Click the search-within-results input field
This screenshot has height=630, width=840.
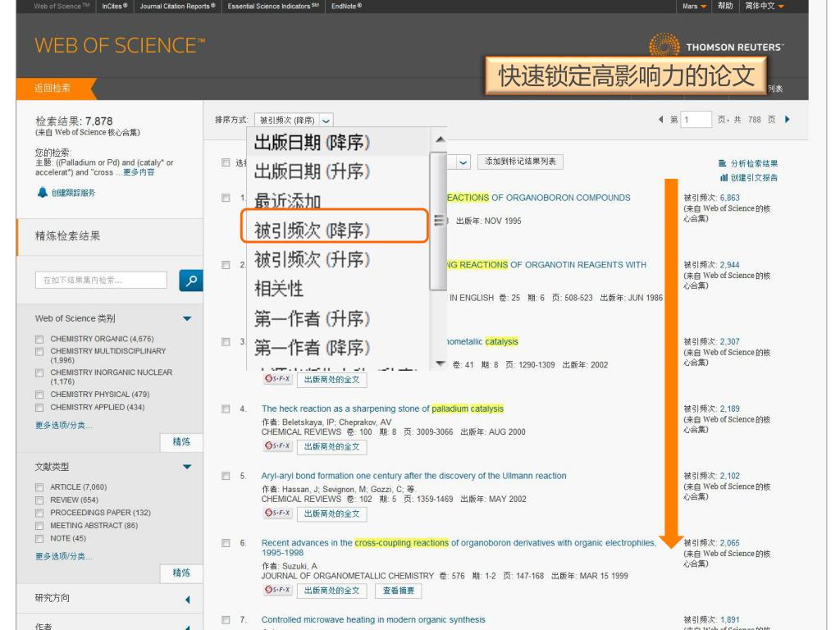tap(101, 281)
